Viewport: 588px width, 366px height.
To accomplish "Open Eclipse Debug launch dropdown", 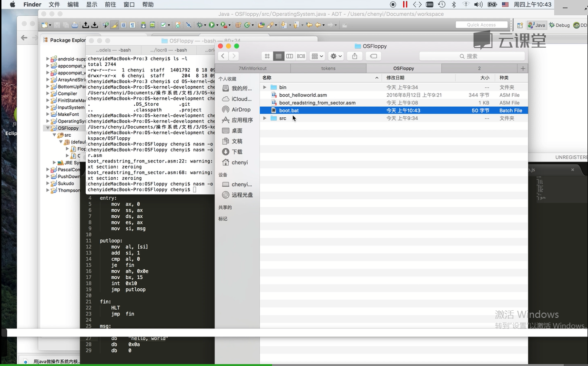I will tap(205, 25).
